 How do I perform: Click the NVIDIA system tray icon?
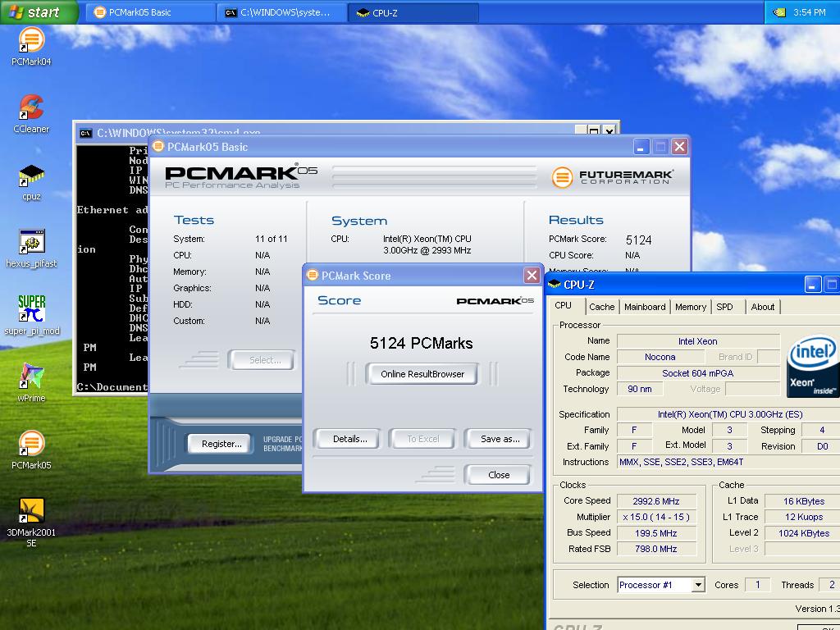(778, 11)
